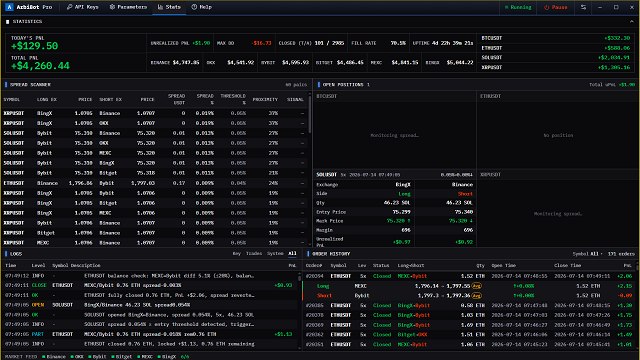Click the Logs panel vertical scrollbar
This screenshot has height=360, width=640.
(x=300, y=278)
